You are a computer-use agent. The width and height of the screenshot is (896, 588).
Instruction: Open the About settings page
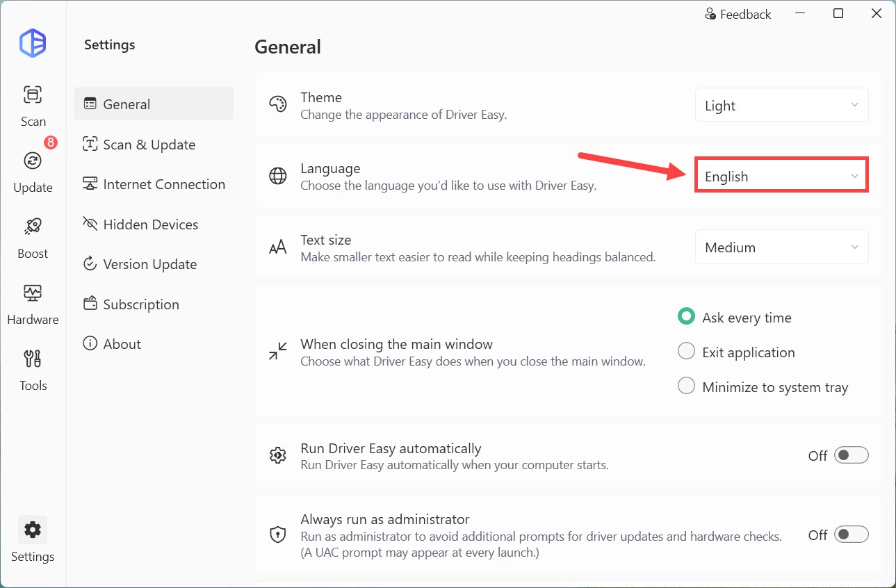pyautogui.click(x=154, y=344)
